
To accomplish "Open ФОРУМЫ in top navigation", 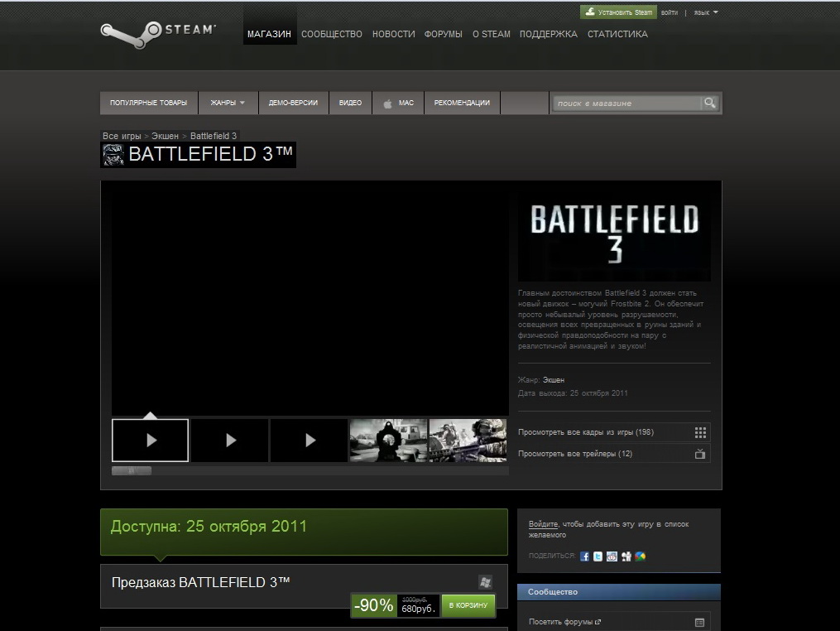I will [443, 34].
